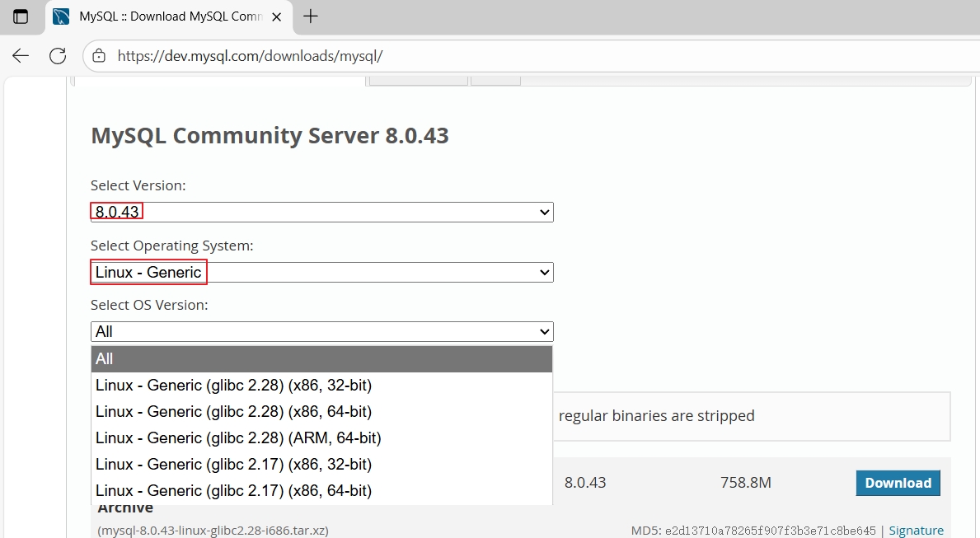Reload the page with the refresh icon
The image size is (980, 538).
tap(58, 55)
